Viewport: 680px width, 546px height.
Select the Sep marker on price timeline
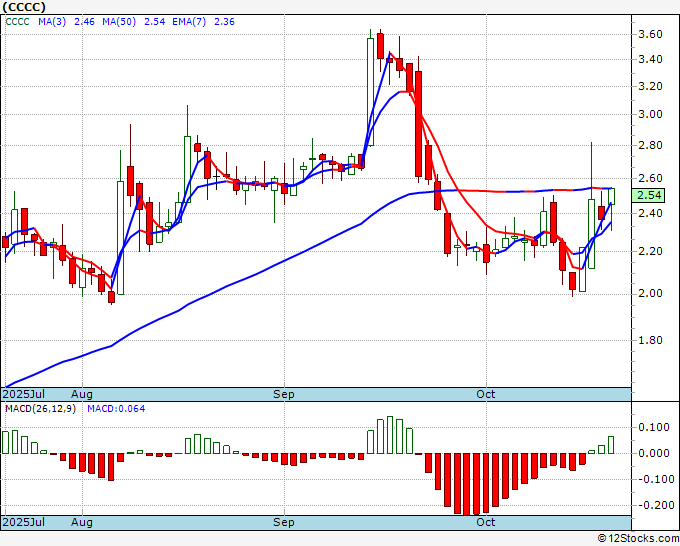[284, 394]
